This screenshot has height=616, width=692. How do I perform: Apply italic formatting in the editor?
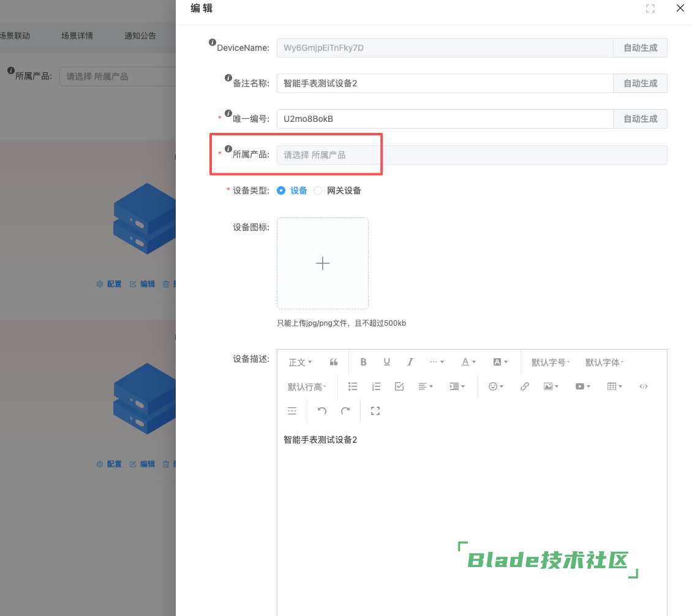tap(410, 362)
